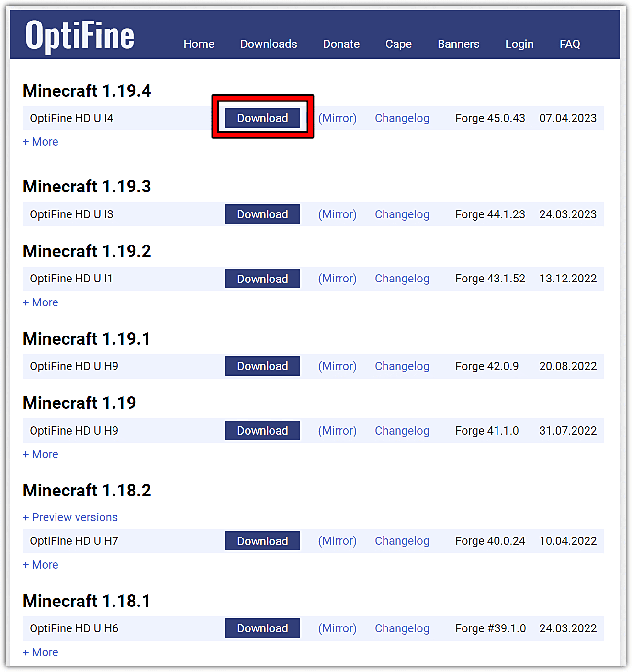Open the Downloads menu item
Screen dimensions: 632x672
269,44
